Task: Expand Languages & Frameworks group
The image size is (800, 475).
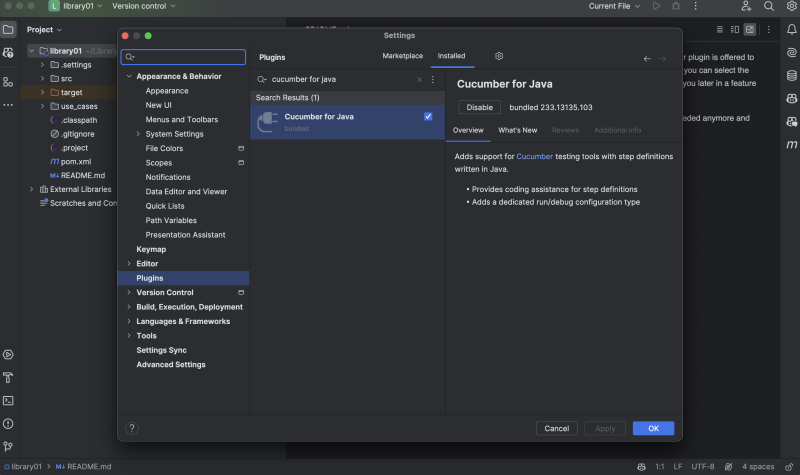Action: 129,321
